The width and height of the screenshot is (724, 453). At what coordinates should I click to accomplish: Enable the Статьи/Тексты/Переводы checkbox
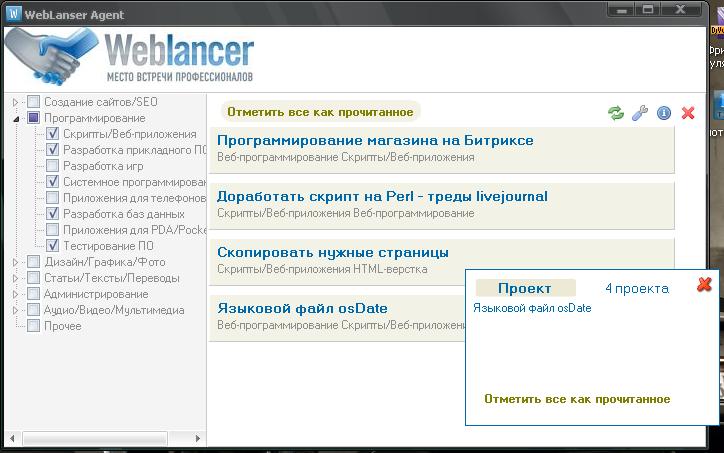pos(33,278)
